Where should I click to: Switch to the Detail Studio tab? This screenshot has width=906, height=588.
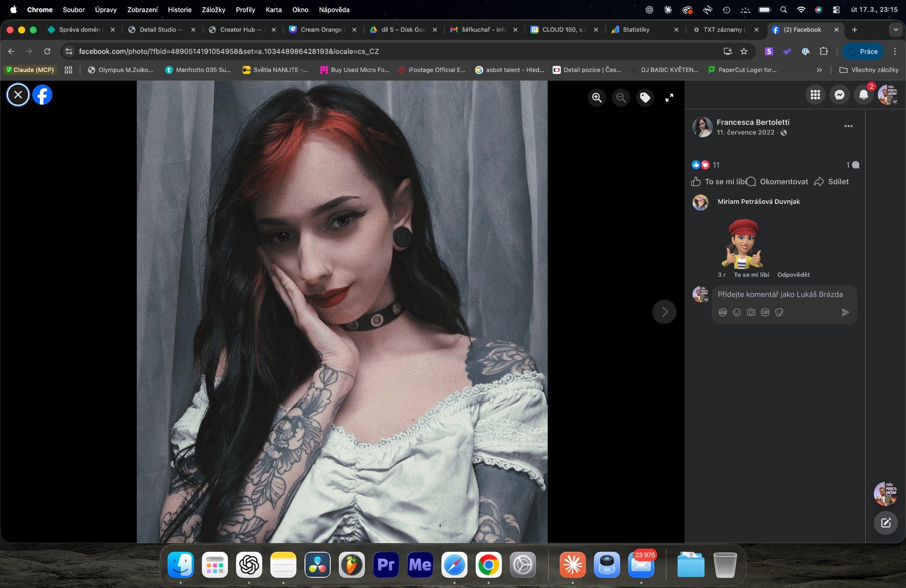point(161,29)
